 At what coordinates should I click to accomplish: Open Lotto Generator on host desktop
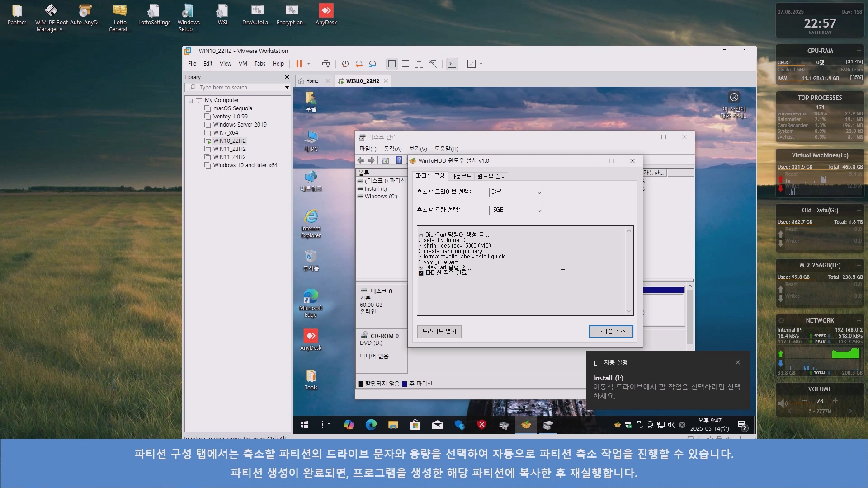(x=120, y=18)
